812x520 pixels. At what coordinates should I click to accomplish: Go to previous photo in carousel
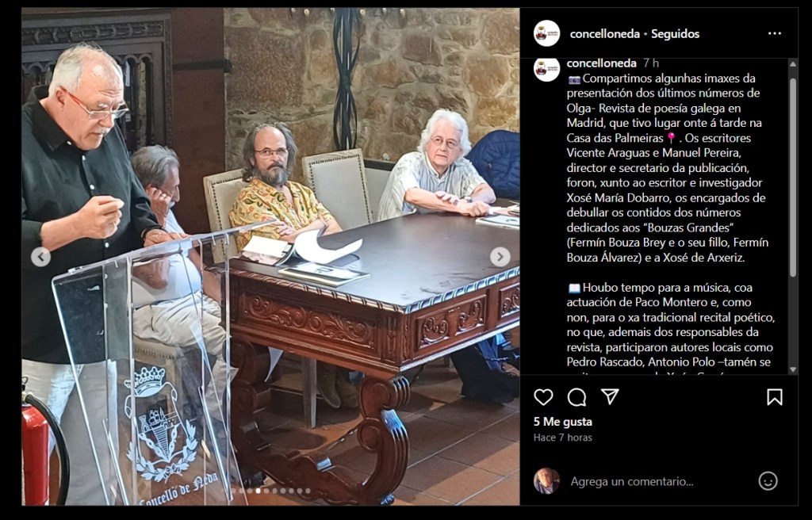pyautogui.click(x=41, y=257)
